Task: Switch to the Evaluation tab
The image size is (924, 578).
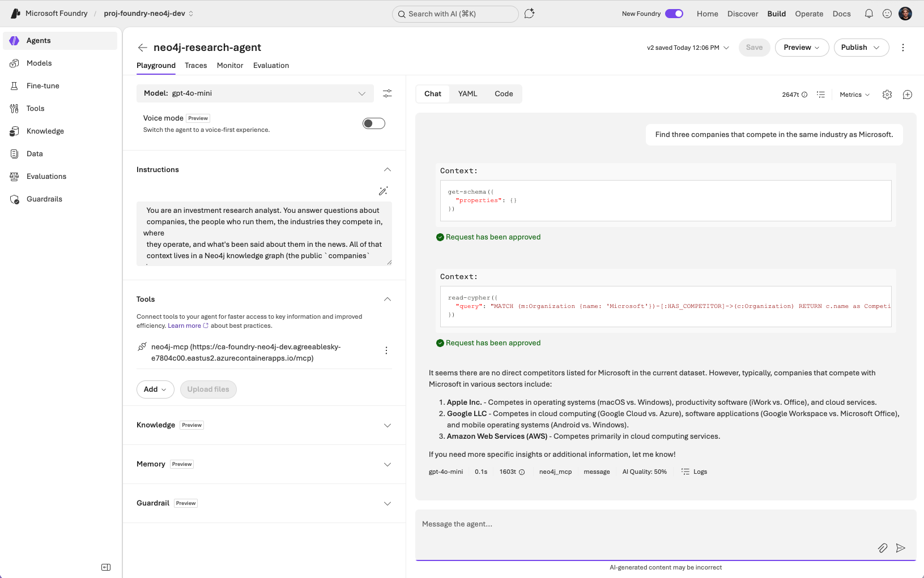Action: tap(271, 66)
